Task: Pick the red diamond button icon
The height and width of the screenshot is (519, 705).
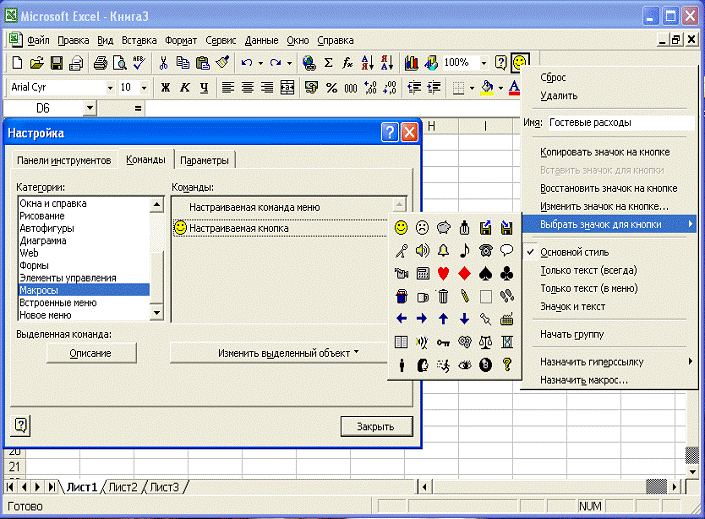Action: pyautogui.click(x=464, y=273)
